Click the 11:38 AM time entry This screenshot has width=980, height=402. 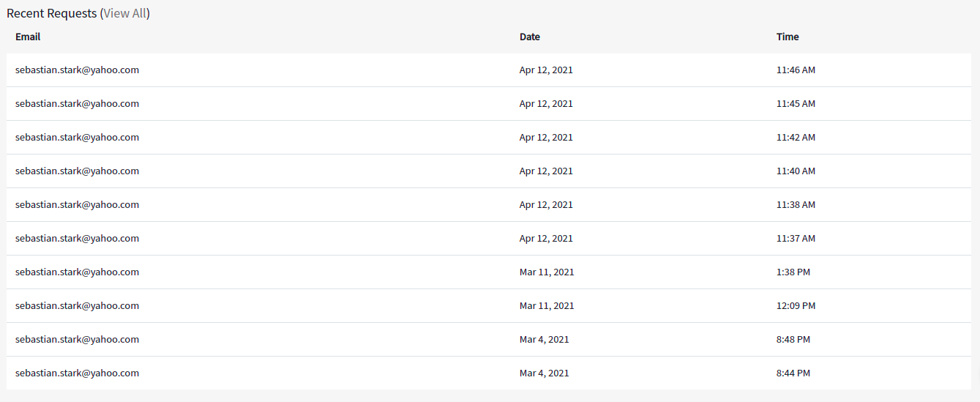[x=796, y=205]
